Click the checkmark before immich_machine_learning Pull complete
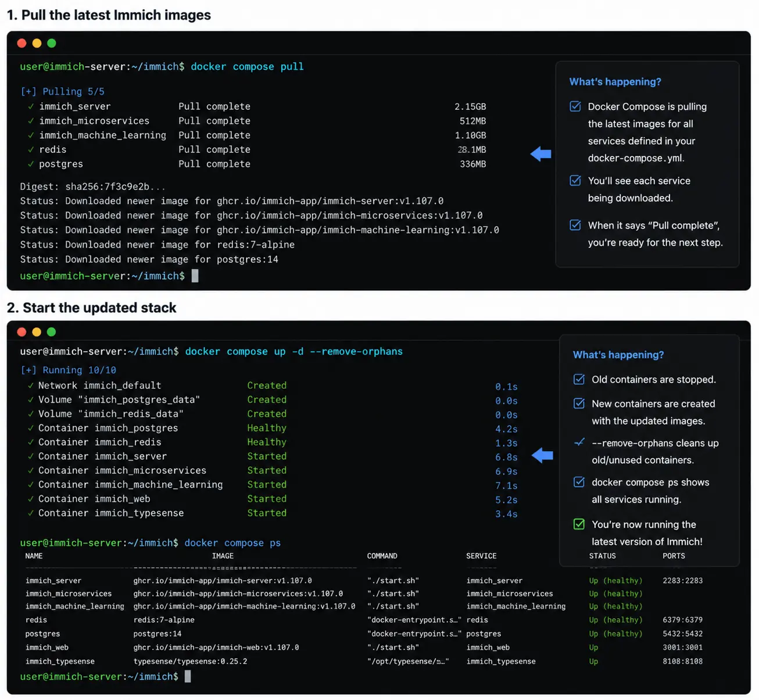759x700 pixels. pyautogui.click(x=31, y=135)
